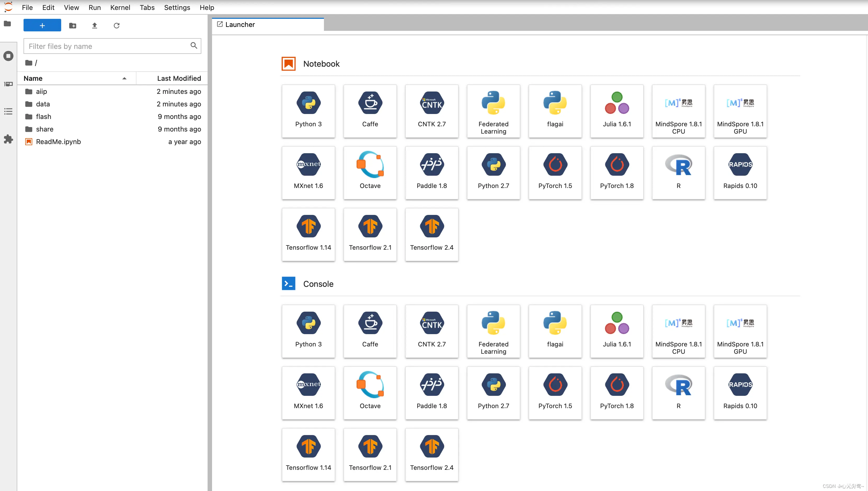
Task: Click the upload files icon
Action: [x=94, y=26]
